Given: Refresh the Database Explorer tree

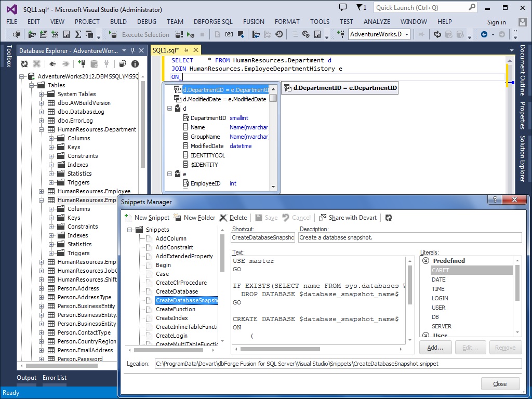Looking at the screenshot, I should [x=24, y=64].
